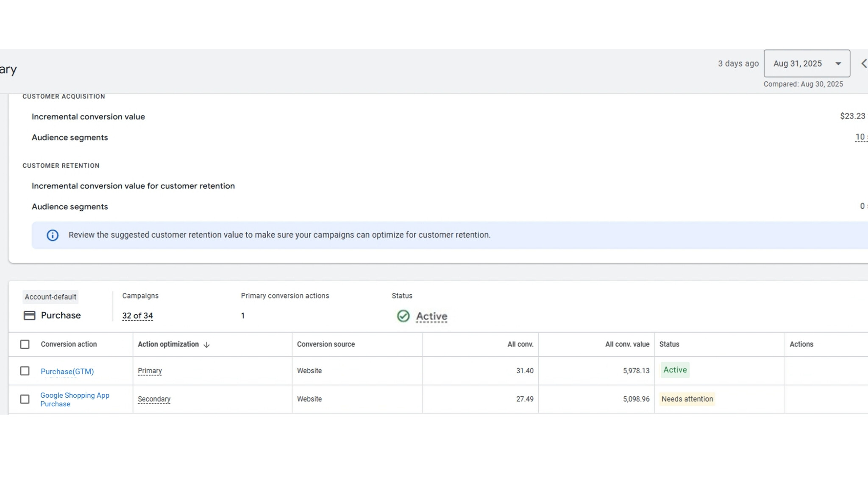The width and height of the screenshot is (868, 488).
Task: Click the Needs attention status badge
Action: pyautogui.click(x=687, y=399)
